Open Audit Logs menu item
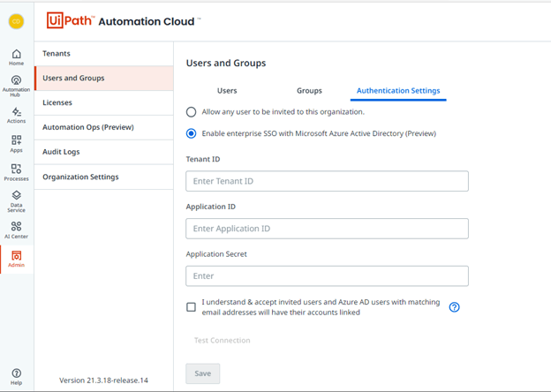 [104, 152]
